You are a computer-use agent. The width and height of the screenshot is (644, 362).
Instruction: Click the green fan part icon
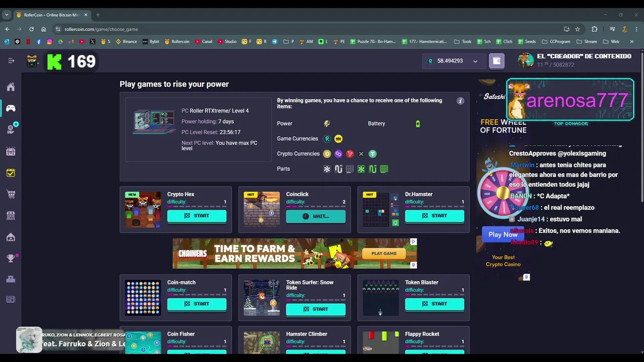coord(361,169)
